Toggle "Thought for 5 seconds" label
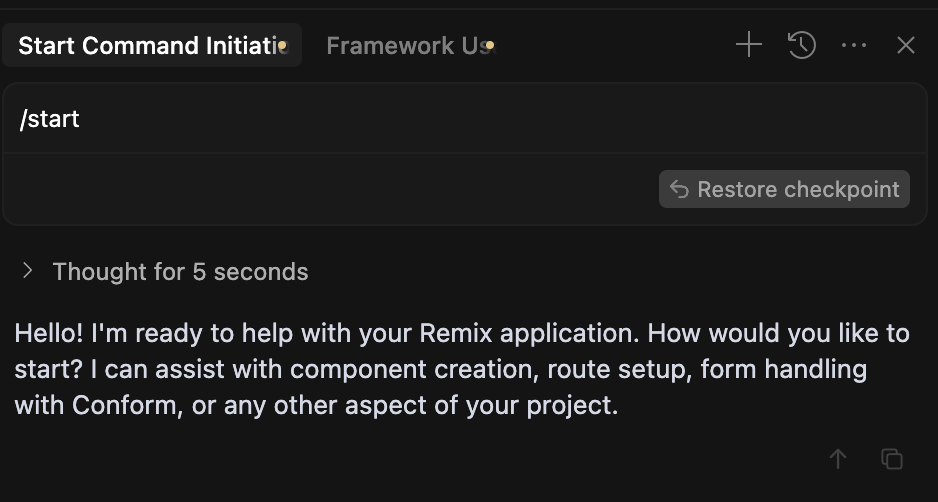Image resolution: width=938 pixels, height=502 pixels. (x=180, y=272)
